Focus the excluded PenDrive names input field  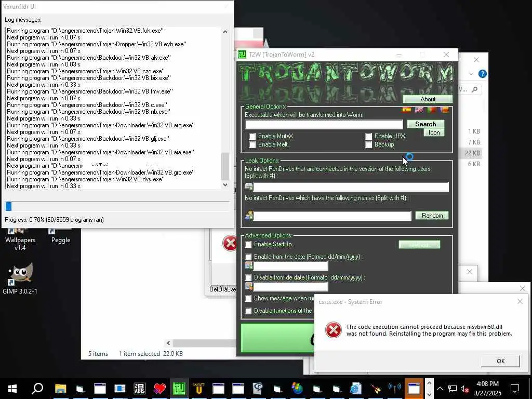(332, 216)
